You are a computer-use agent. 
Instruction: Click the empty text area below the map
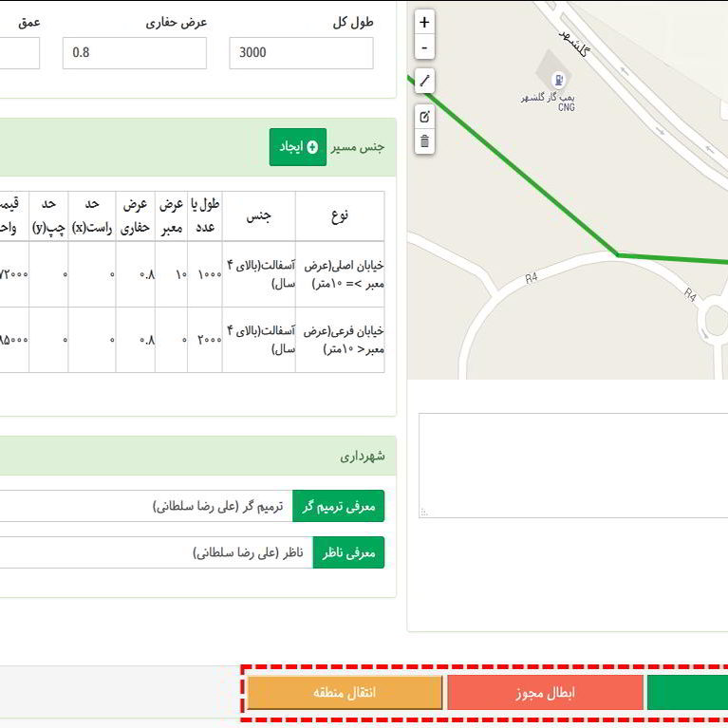tap(573, 465)
